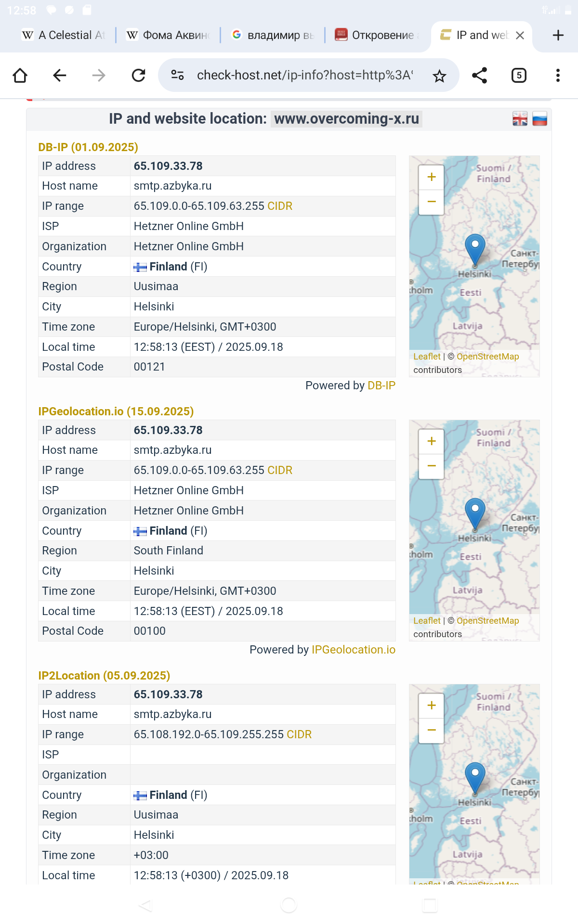Open OpenStreetMap link on IPGeolocation.io map
Viewport: 578px width, 924px height.
[x=488, y=621]
